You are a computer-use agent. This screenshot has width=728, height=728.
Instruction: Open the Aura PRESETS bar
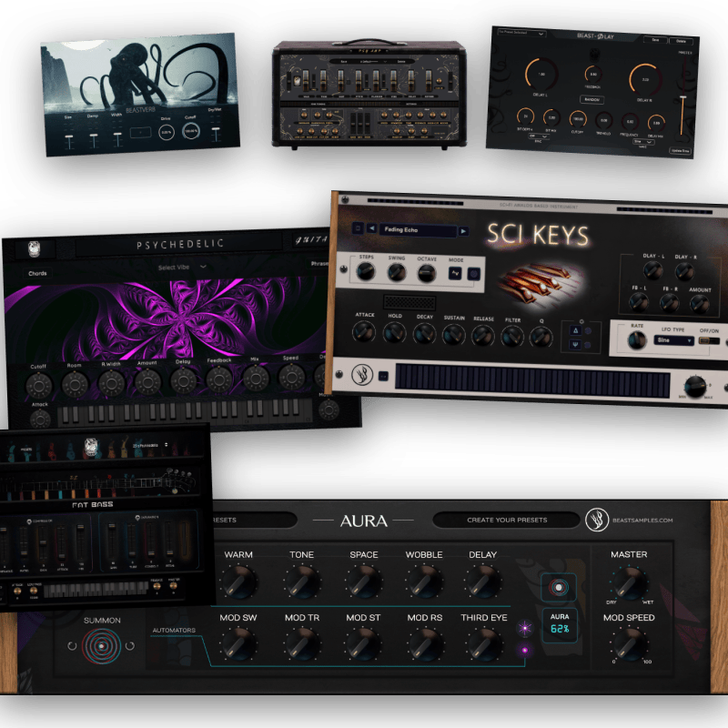(255, 520)
